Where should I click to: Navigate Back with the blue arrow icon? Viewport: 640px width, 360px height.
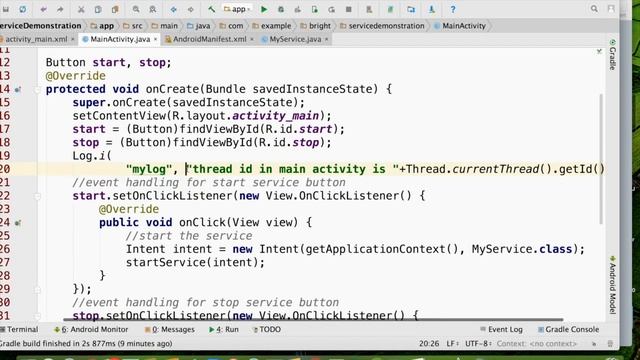tap(173, 9)
